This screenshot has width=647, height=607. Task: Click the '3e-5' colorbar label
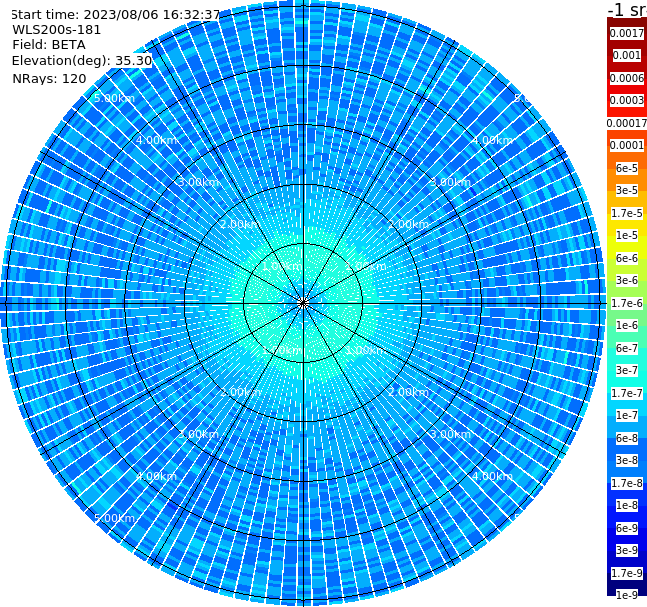pyautogui.click(x=627, y=190)
